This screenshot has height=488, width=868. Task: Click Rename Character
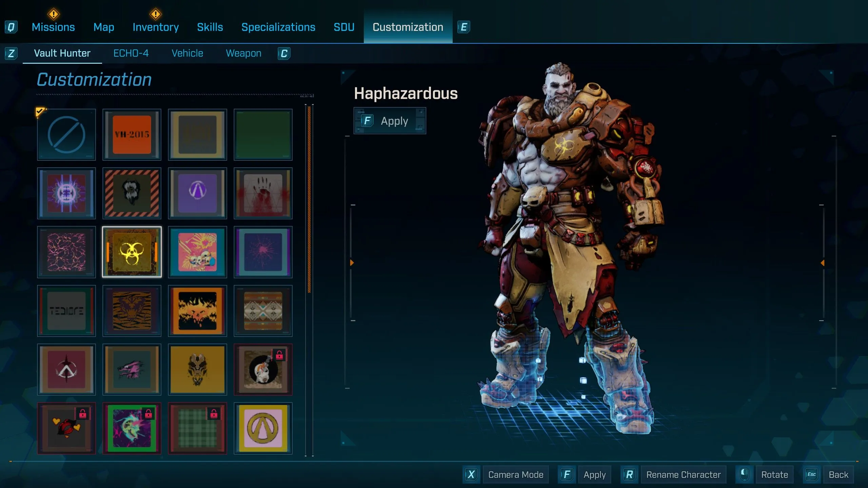point(684,475)
